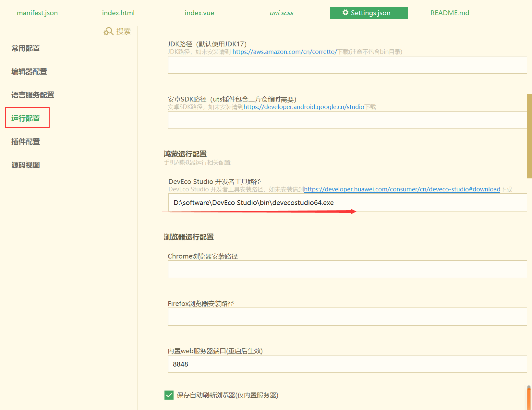Select 常用配置 in the sidebar
This screenshot has height=410, width=532.
coord(26,48)
